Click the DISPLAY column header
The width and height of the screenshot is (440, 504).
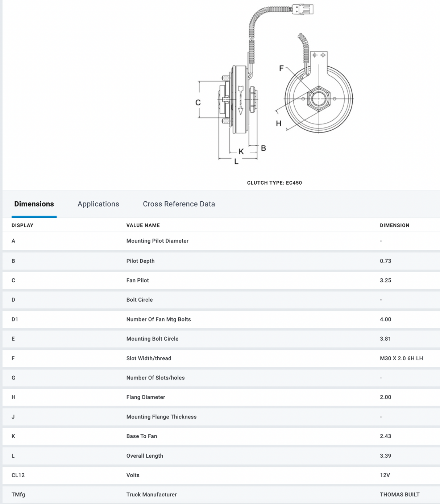click(22, 225)
